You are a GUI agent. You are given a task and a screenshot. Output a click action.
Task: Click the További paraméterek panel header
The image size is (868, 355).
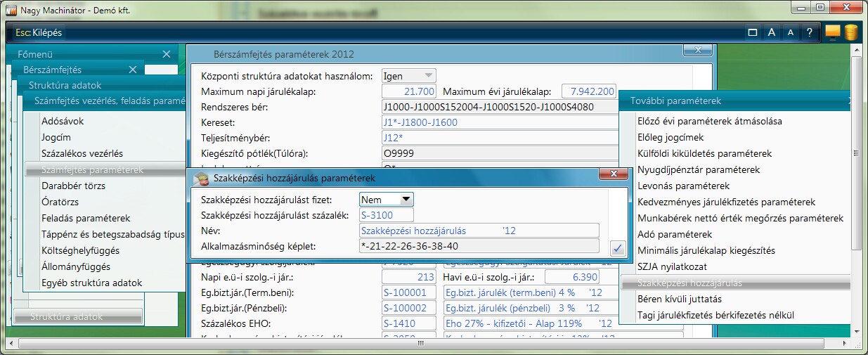pos(736,101)
